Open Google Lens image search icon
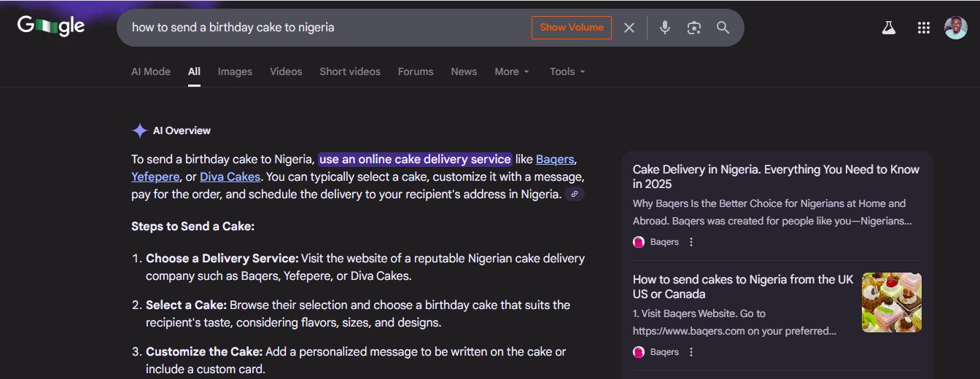This screenshot has width=980, height=379. click(693, 28)
